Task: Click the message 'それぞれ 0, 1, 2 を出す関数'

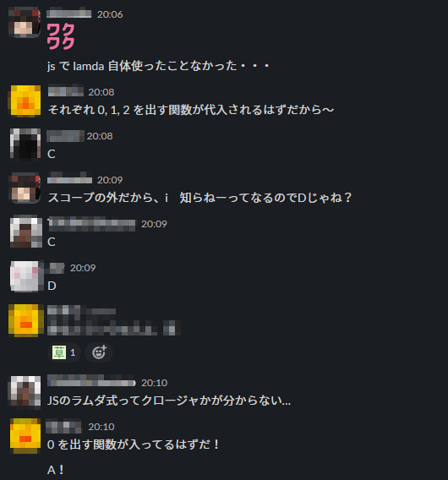Action: (190, 110)
